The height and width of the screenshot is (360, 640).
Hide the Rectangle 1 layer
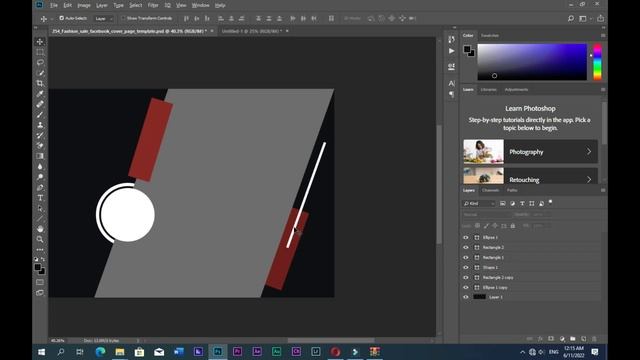pos(466,258)
